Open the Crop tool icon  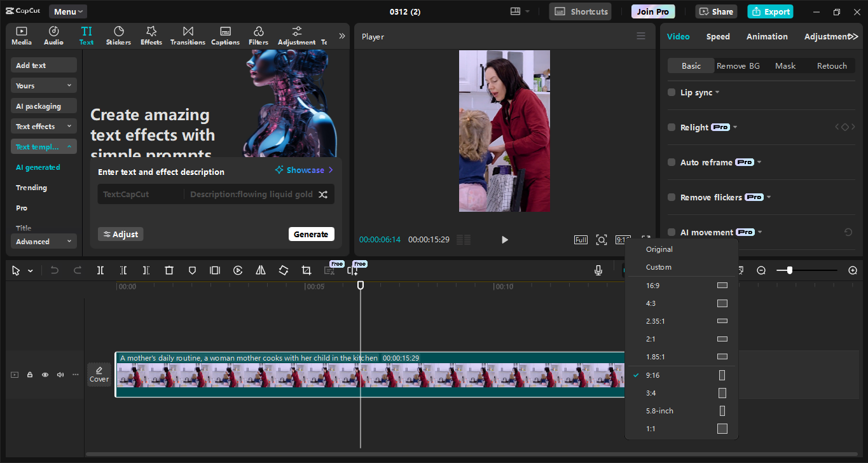click(x=306, y=270)
